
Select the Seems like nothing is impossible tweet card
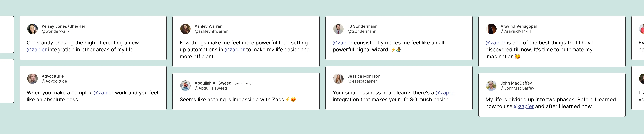coord(246,91)
